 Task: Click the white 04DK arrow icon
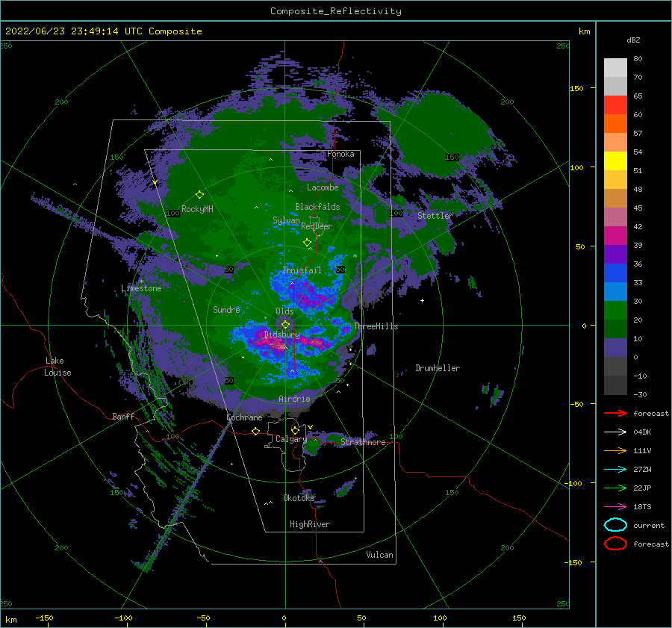coord(615,432)
